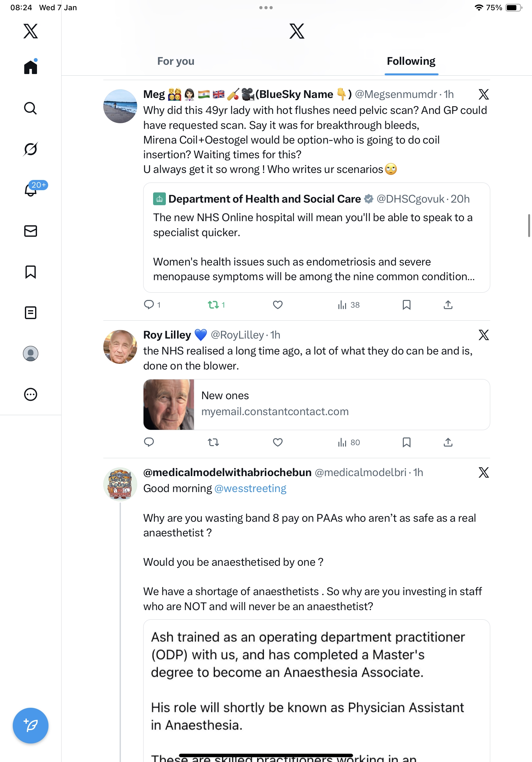Image resolution: width=532 pixels, height=762 pixels.
Task: Open the Search icon in sidebar
Action: tap(31, 108)
